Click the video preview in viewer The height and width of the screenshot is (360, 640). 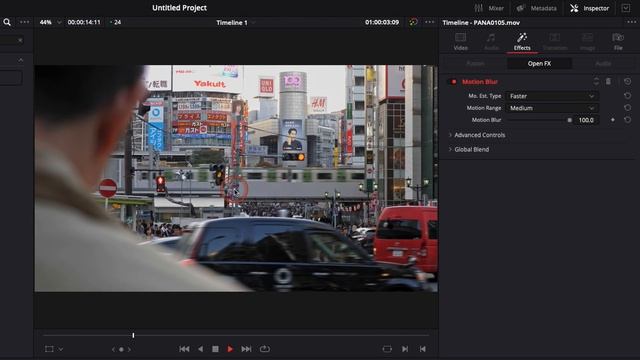(236, 178)
